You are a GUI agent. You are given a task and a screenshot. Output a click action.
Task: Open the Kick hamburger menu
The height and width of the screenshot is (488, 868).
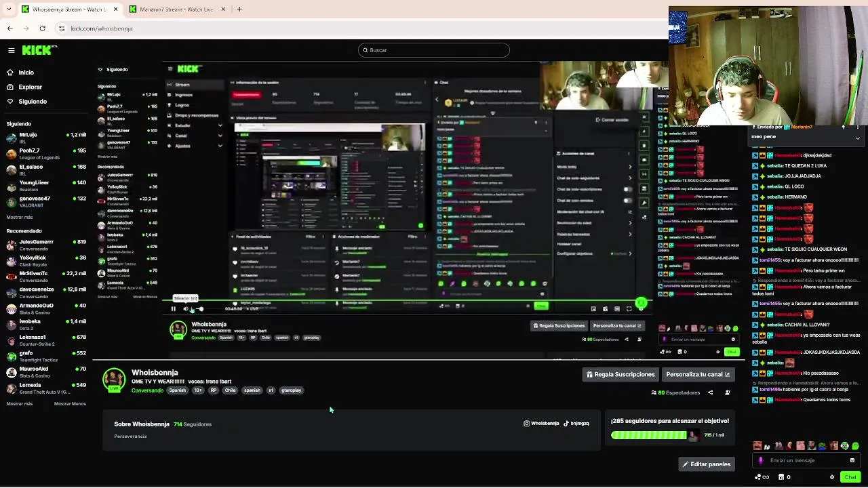click(x=12, y=50)
